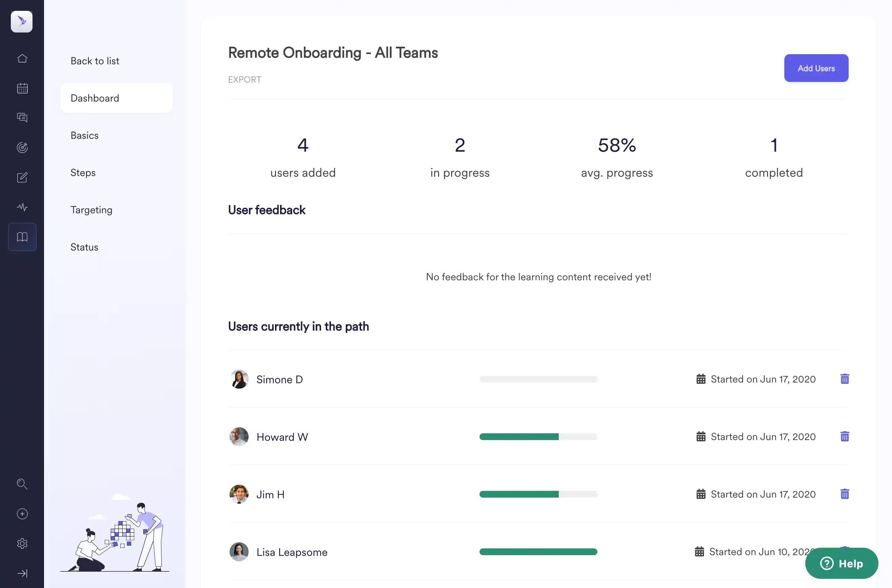Viewport: 892px width, 588px height.
Task: Open the settings gear icon
Action: click(22, 543)
